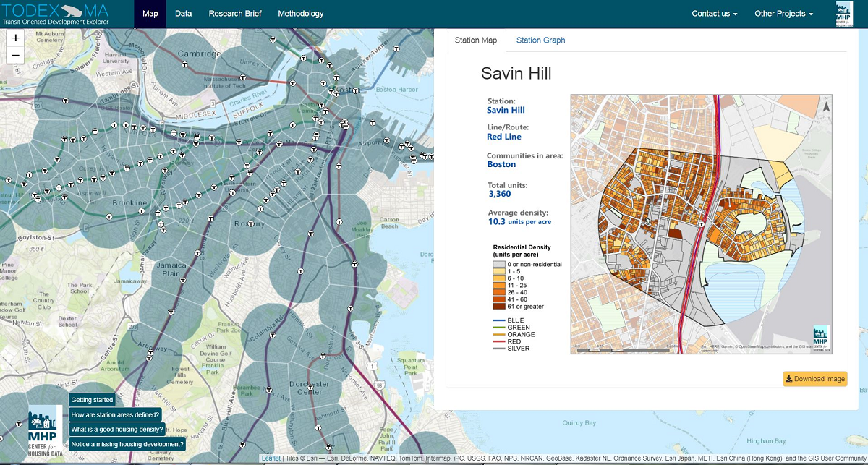Viewport: 868px width, 465px height.
Task: Open What is a good housing density?
Action: (117, 430)
